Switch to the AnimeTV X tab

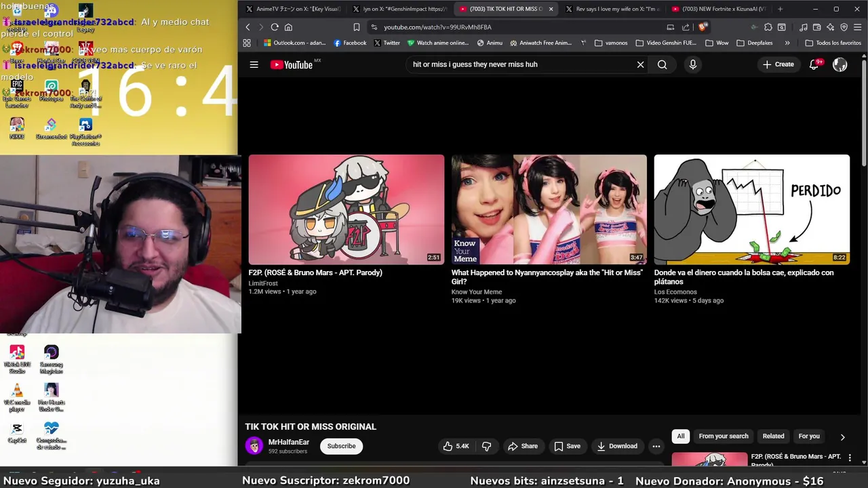point(293,9)
